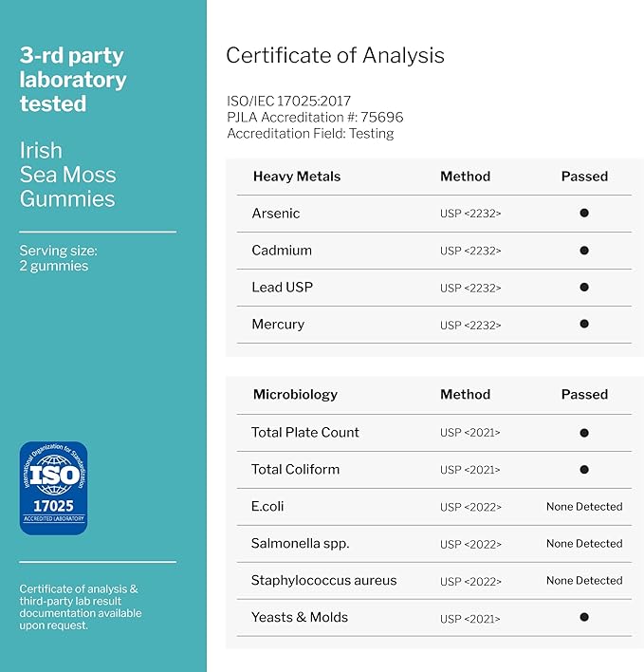
Task: Select the Total Plate Count passed dot
Action: 584,433
